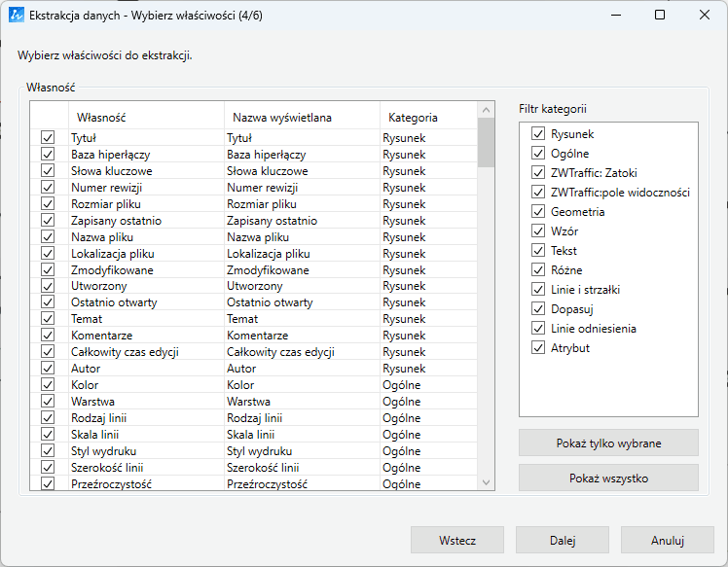The width and height of the screenshot is (728, 567).
Task: Toggle Tekst category filter
Action: (x=537, y=251)
